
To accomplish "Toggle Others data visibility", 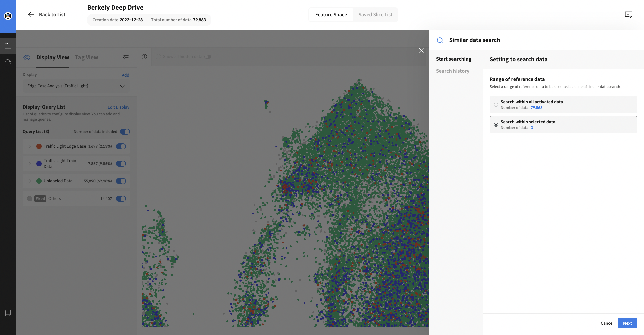I will click(121, 199).
